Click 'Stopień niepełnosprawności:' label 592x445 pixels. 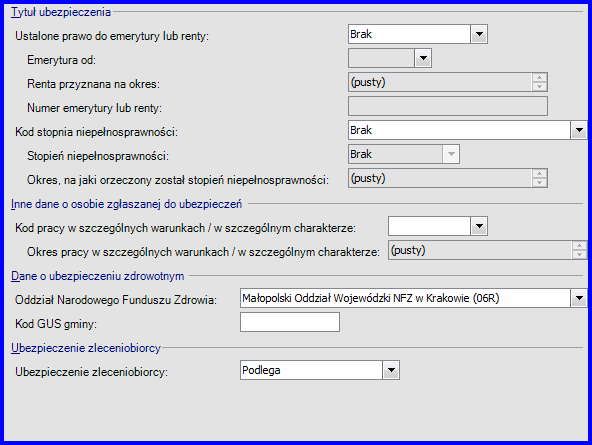point(98,156)
